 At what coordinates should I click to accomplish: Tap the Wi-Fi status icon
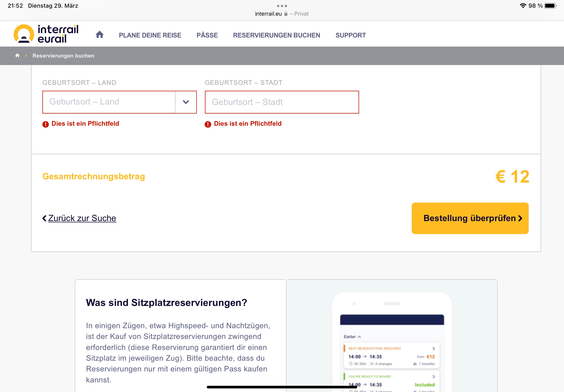click(x=523, y=6)
